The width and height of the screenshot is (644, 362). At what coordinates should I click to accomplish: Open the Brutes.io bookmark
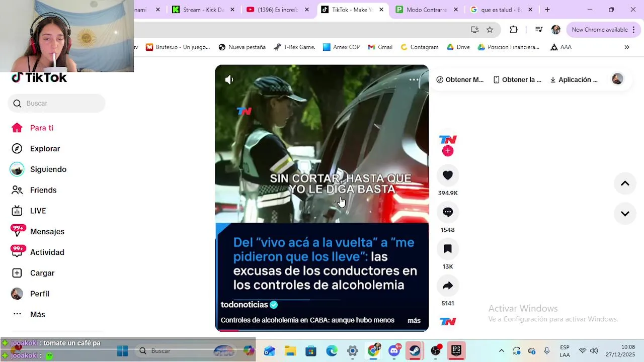click(178, 47)
